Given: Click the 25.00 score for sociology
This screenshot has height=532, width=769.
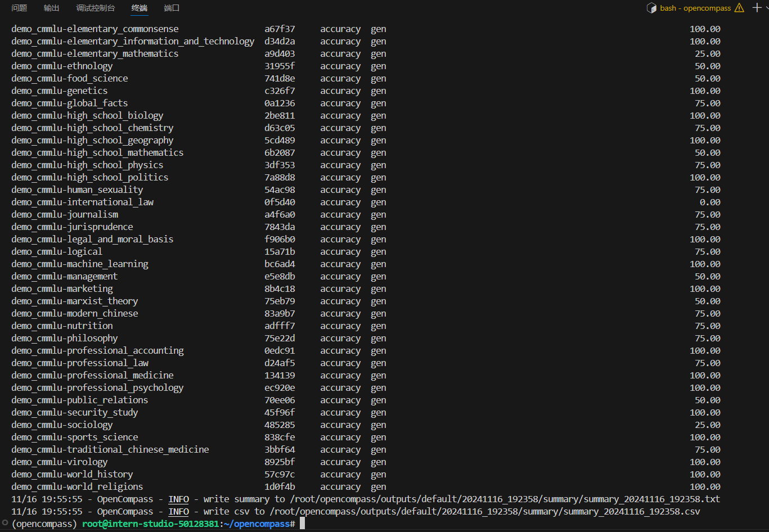Looking at the screenshot, I should [x=708, y=425].
